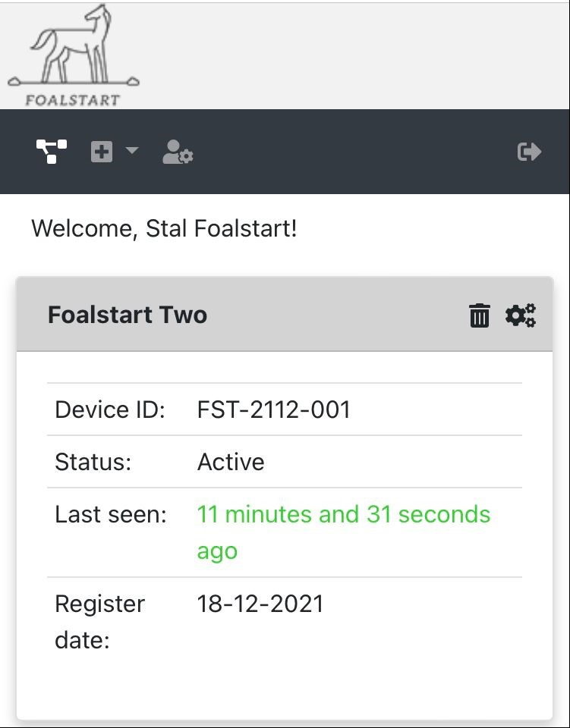The height and width of the screenshot is (728, 570).
Task: Open user account settings icon
Action: [178, 152]
